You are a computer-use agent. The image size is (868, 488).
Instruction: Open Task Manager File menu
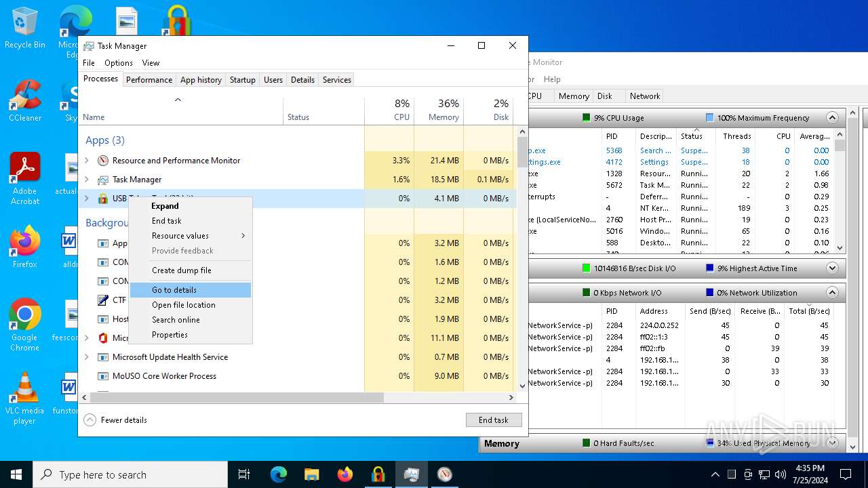(89, 63)
